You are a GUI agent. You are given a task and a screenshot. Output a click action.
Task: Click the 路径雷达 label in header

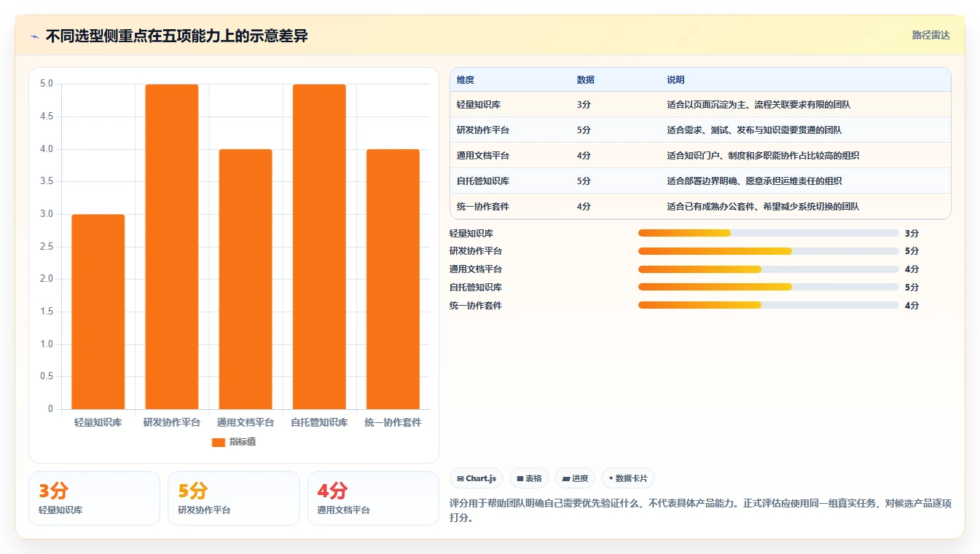(930, 35)
